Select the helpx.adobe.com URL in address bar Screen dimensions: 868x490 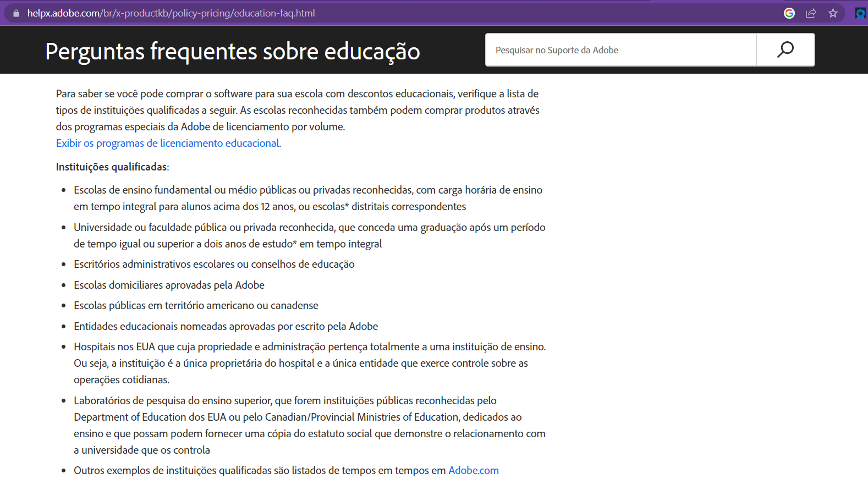[x=171, y=13]
